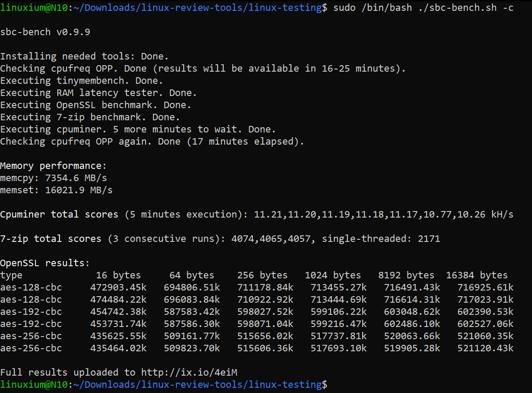Click the value 521120.43k

pyautogui.click(x=486, y=348)
